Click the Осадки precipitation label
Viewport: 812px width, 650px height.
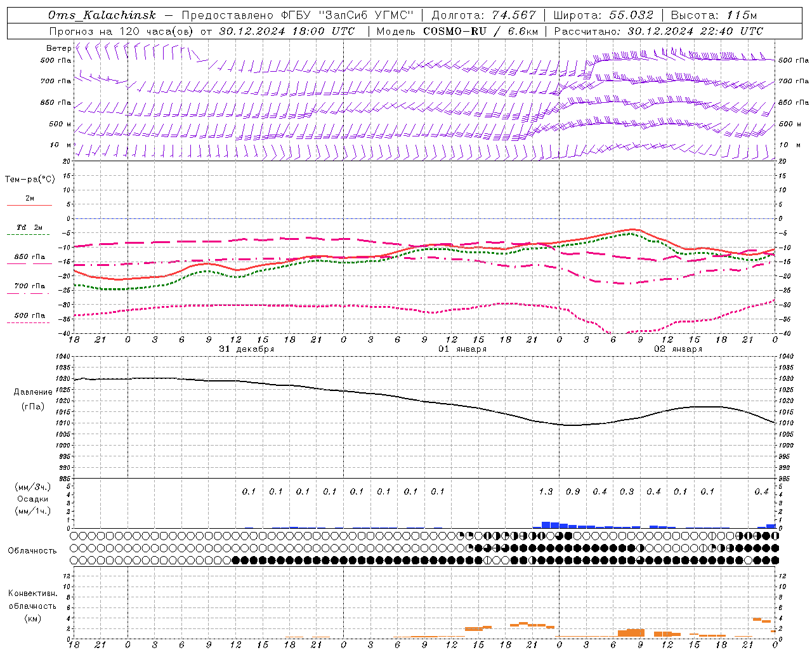coord(33,499)
